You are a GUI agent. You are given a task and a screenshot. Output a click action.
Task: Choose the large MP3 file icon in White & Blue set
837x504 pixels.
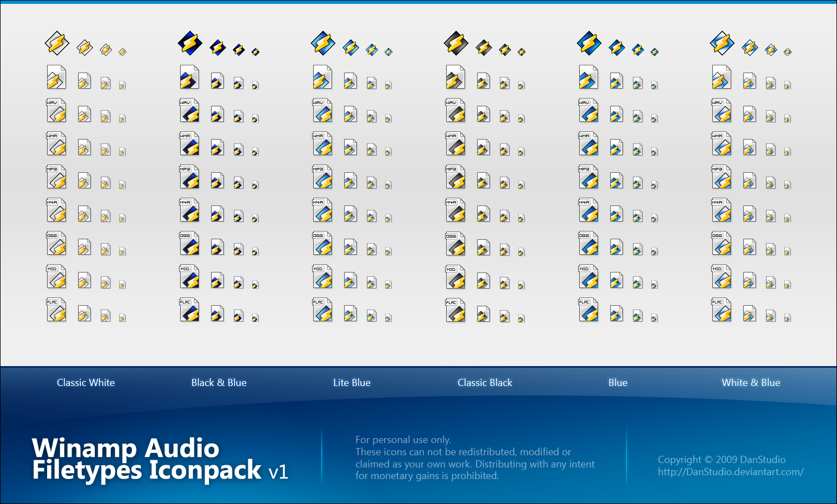tap(722, 177)
